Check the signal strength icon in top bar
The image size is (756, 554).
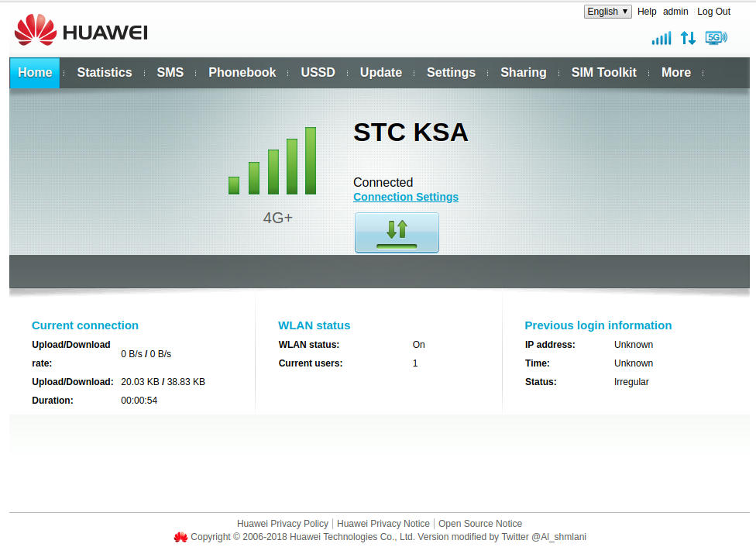(x=661, y=38)
